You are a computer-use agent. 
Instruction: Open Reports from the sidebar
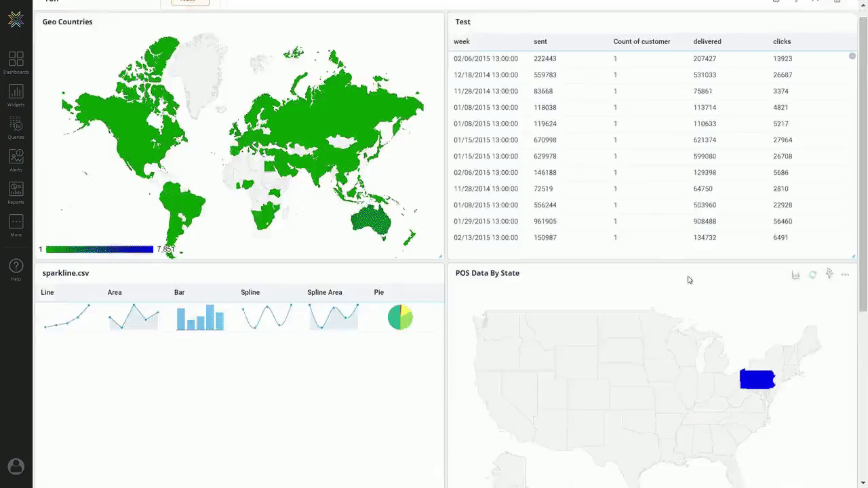(16, 192)
